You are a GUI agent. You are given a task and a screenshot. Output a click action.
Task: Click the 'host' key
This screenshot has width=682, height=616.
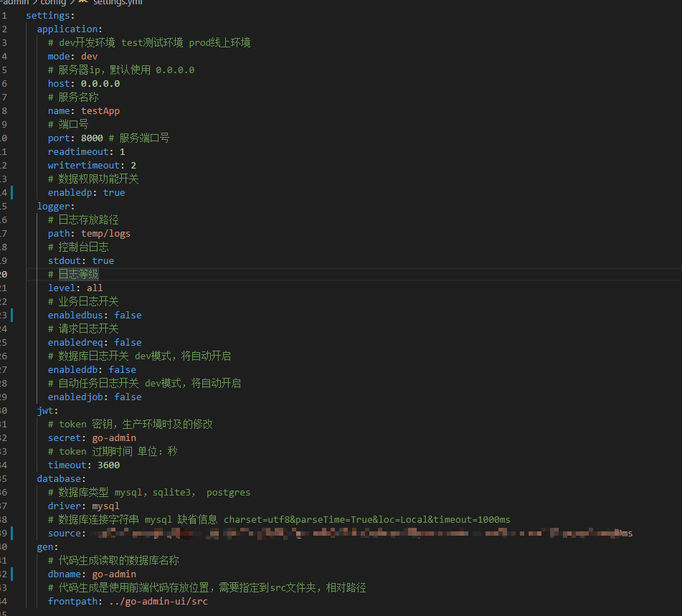(59, 83)
